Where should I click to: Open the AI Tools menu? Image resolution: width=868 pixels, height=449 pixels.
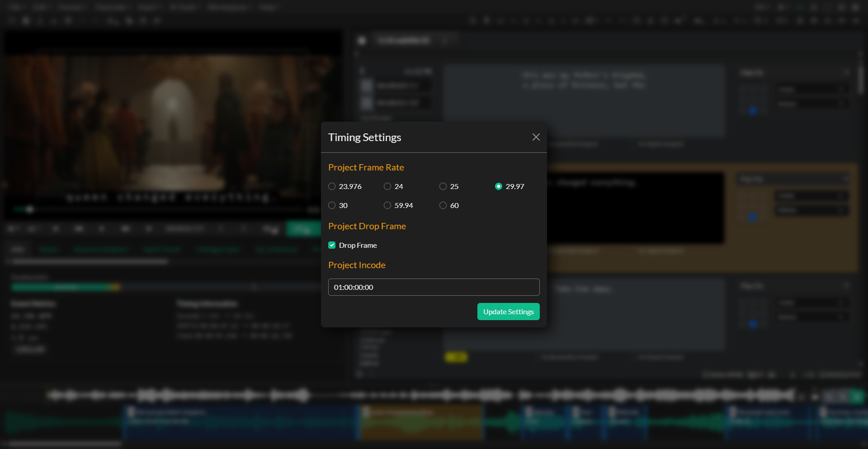pos(184,7)
